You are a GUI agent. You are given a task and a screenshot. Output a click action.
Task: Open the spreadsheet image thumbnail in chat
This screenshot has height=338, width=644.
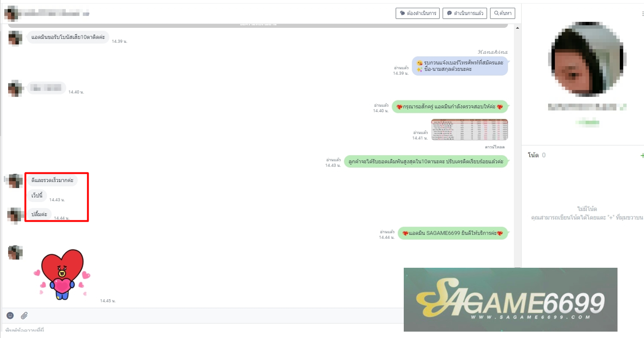point(469,130)
